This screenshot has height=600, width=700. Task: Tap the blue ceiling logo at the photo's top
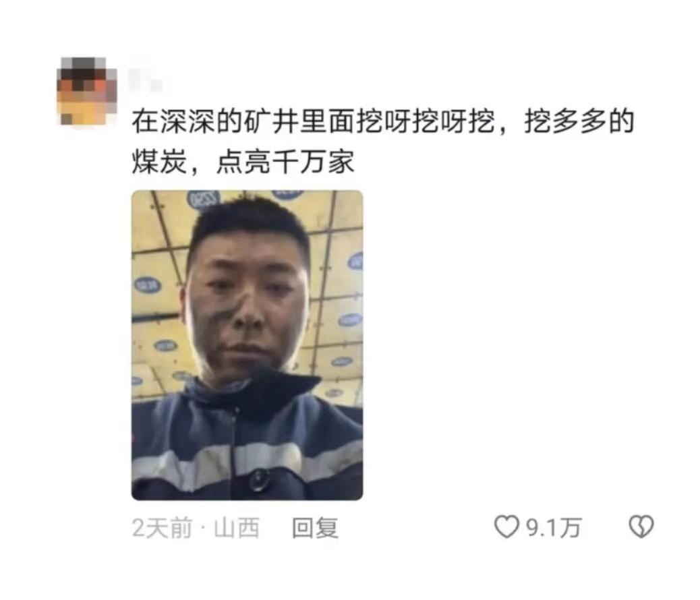[204, 199]
